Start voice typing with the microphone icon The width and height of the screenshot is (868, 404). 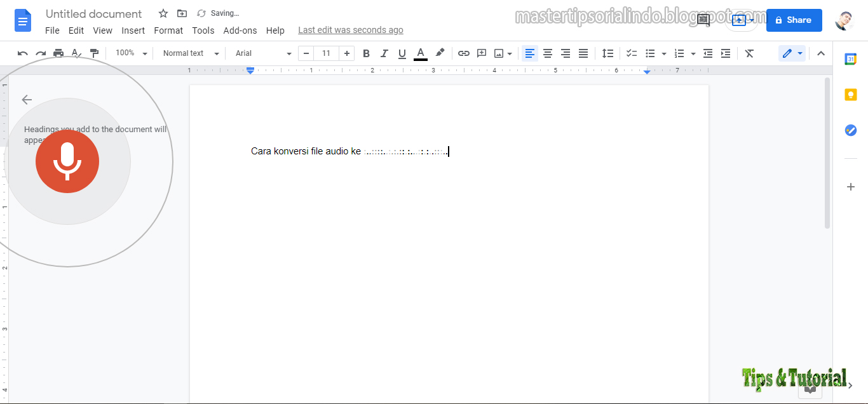[67, 161]
